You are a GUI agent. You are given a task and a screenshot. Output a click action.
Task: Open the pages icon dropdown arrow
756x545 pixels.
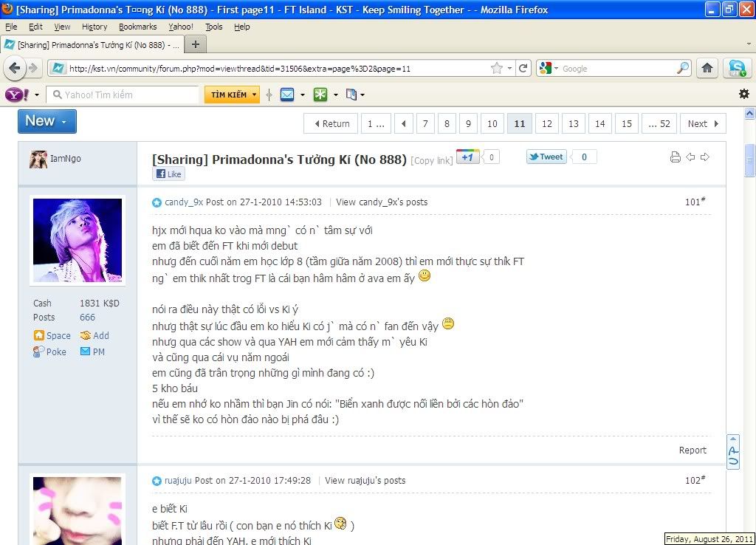(x=362, y=95)
